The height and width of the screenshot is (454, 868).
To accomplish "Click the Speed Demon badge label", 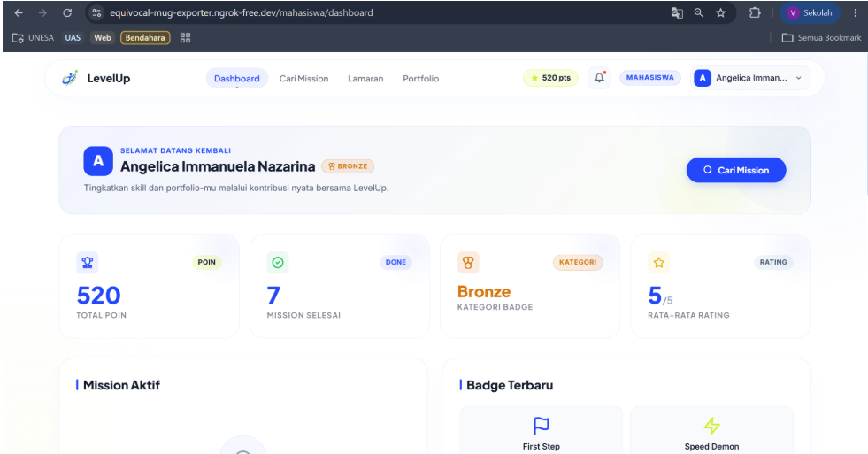I will [x=711, y=447].
